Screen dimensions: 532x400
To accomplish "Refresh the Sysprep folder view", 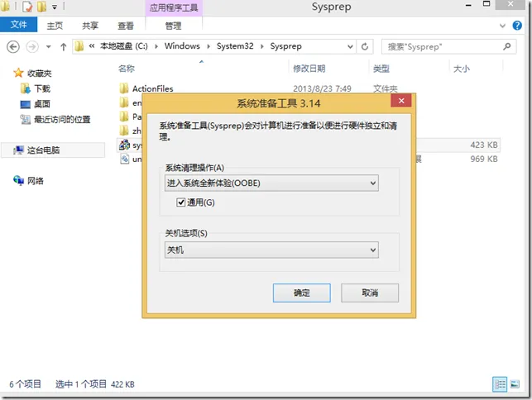I will point(365,46).
